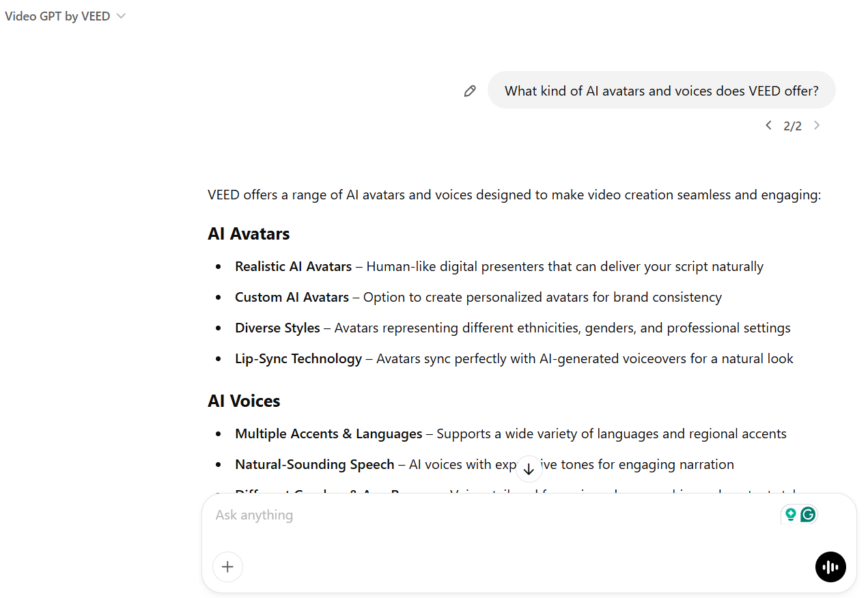This screenshot has width=868, height=598.
Task: Click the Realistic AI Avatars bullet text
Action: pyautogui.click(x=294, y=266)
